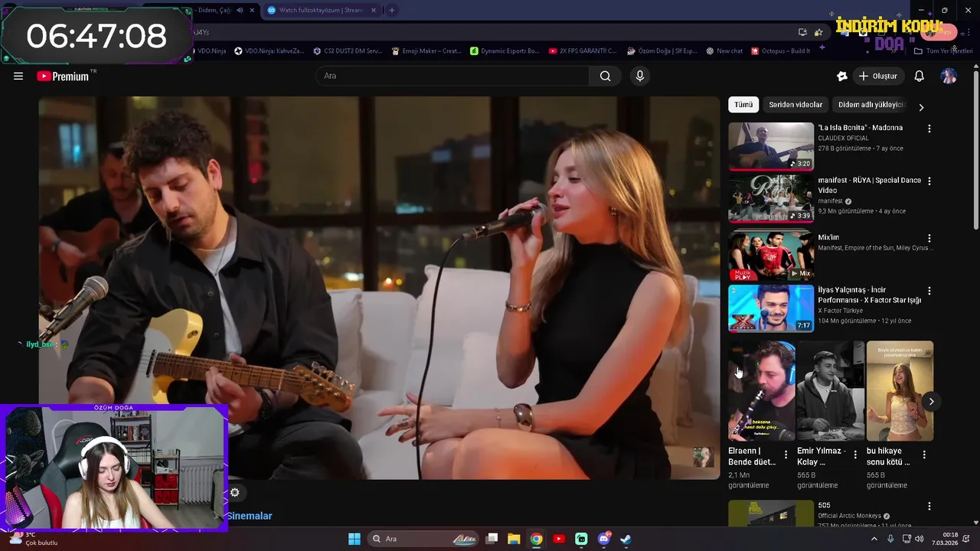Image resolution: width=980 pixels, height=551 pixels.
Task: Click the sparkle icon beside Oluştur
Action: (842, 76)
